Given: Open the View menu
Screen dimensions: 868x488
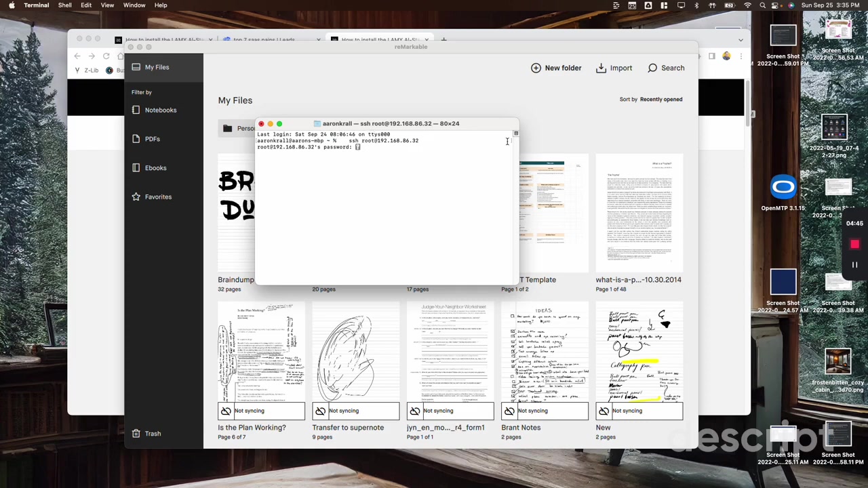Looking at the screenshot, I should tap(107, 5).
